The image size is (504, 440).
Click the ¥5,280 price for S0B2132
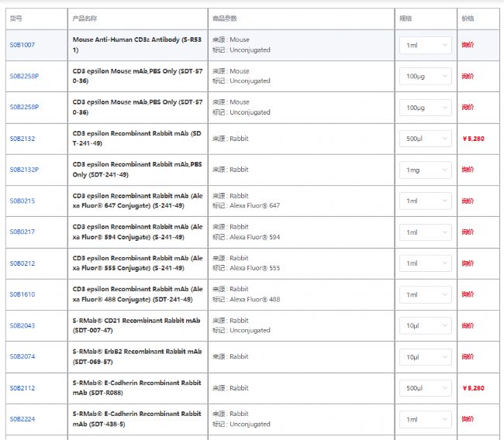click(473, 139)
